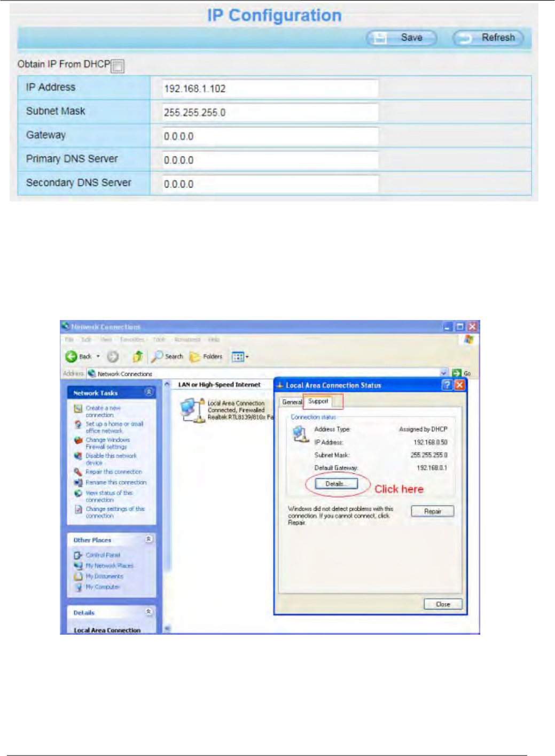Open the Favorites menu
Screen dimensions: 555x756
tap(132, 340)
